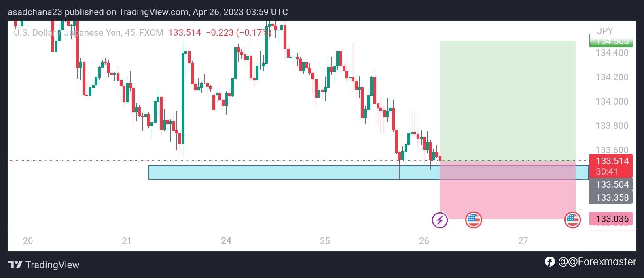This screenshot has width=644, height=278.
Task: Click the first US flag economic event icon
Action: [473, 220]
